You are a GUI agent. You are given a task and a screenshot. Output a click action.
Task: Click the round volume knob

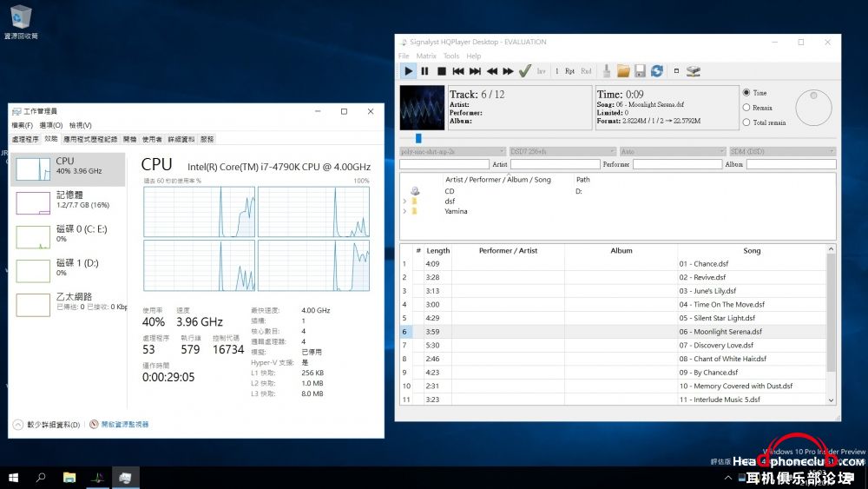814,108
